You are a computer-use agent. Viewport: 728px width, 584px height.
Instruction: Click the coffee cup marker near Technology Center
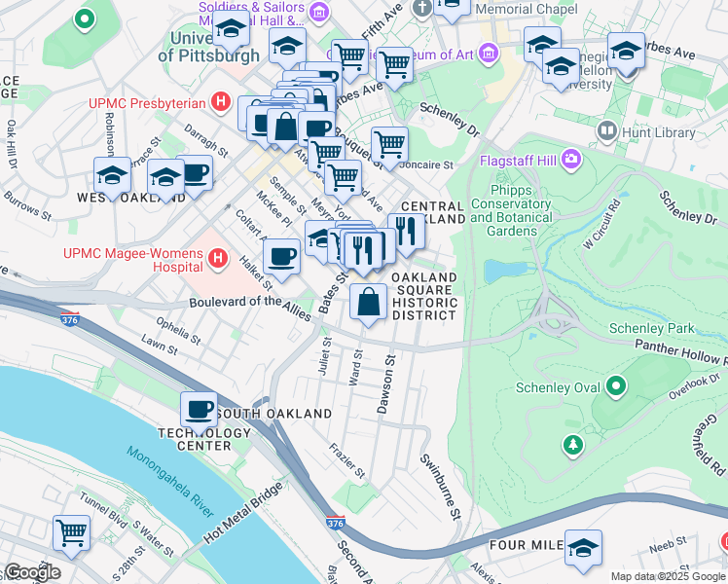pyautogui.click(x=199, y=413)
